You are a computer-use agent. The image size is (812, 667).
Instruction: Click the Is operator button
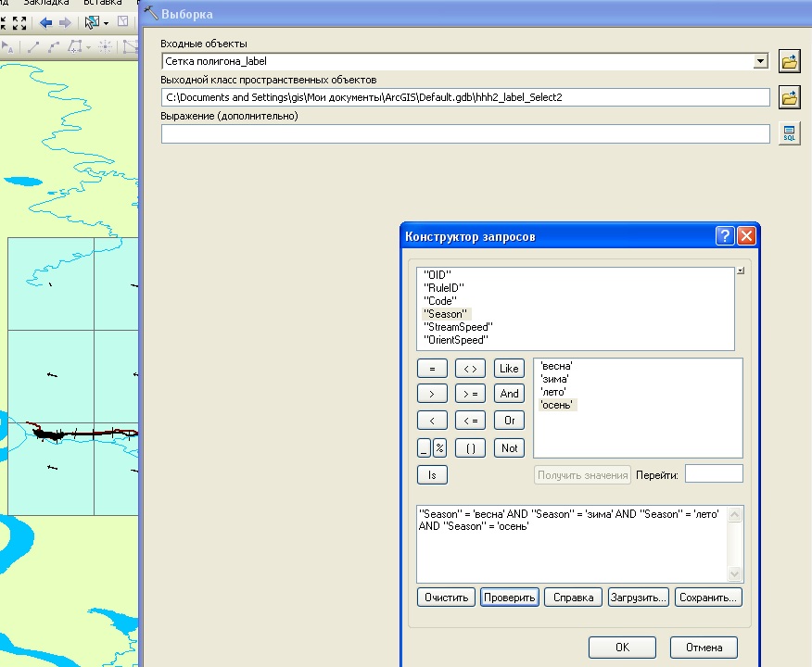432,475
